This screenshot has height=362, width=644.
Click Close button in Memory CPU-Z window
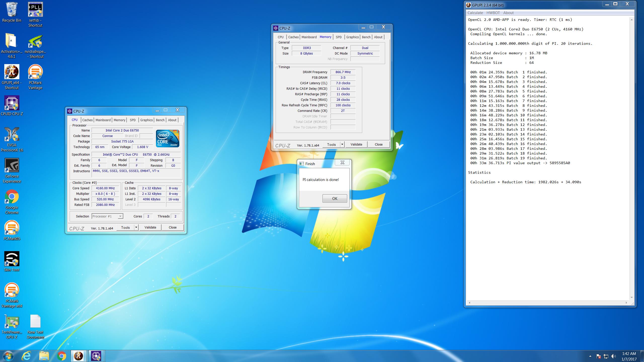click(x=379, y=144)
